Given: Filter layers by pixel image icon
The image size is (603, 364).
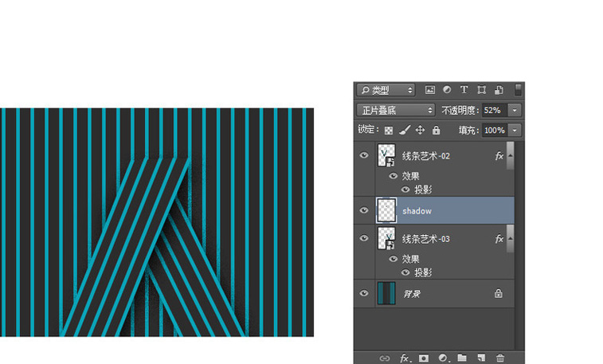Looking at the screenshot, I should [430, 90].
